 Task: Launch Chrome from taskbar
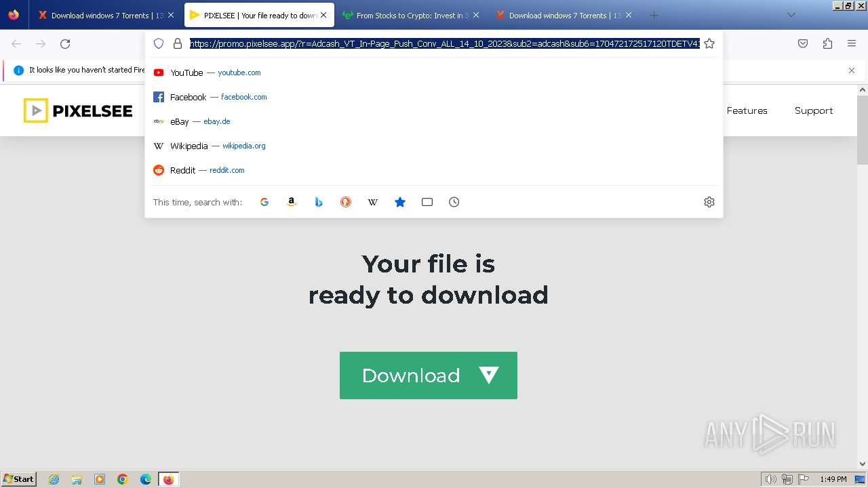click(x=123, y=479)
